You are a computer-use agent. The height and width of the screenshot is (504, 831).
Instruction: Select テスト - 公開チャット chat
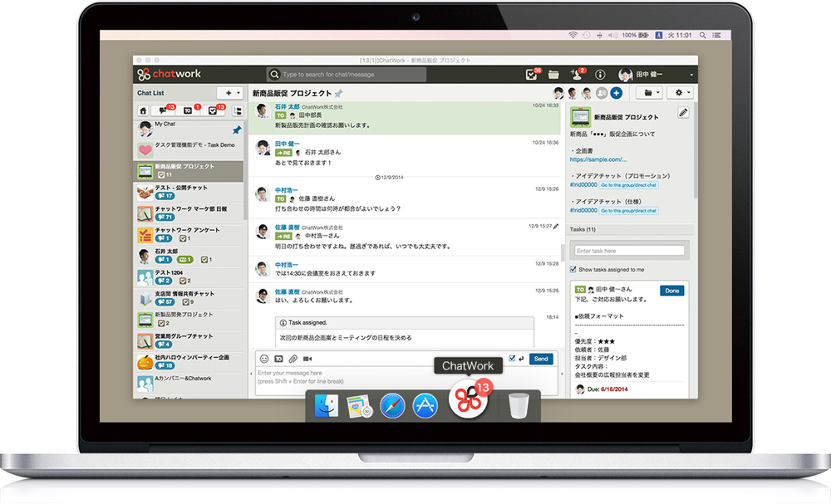coord(188,192)
